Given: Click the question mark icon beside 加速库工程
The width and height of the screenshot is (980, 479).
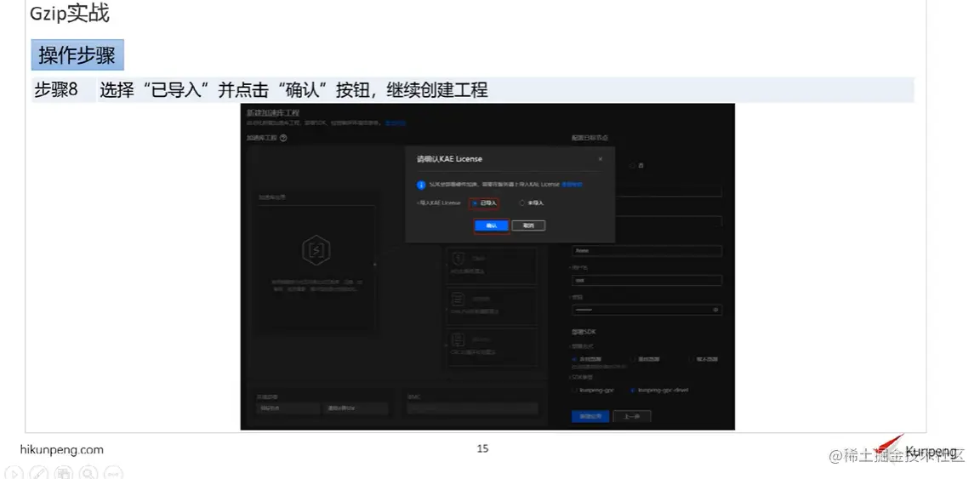Looking at the screenshot, I should pyautogui.click(x=284, y=138).
